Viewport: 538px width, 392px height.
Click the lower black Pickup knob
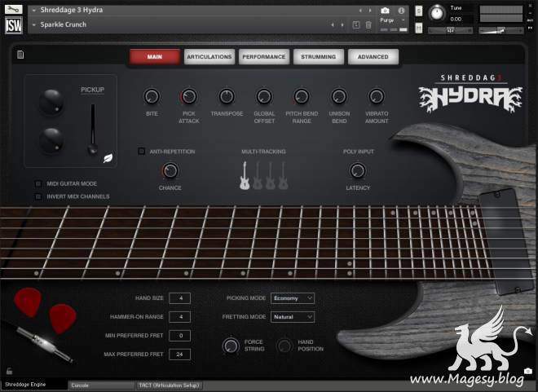pos(51,140)
